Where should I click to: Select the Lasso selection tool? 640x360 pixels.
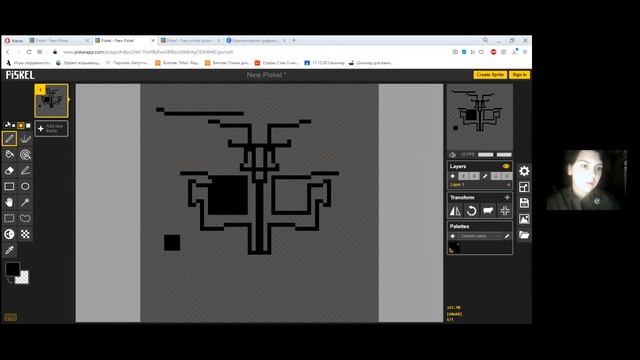25,218
